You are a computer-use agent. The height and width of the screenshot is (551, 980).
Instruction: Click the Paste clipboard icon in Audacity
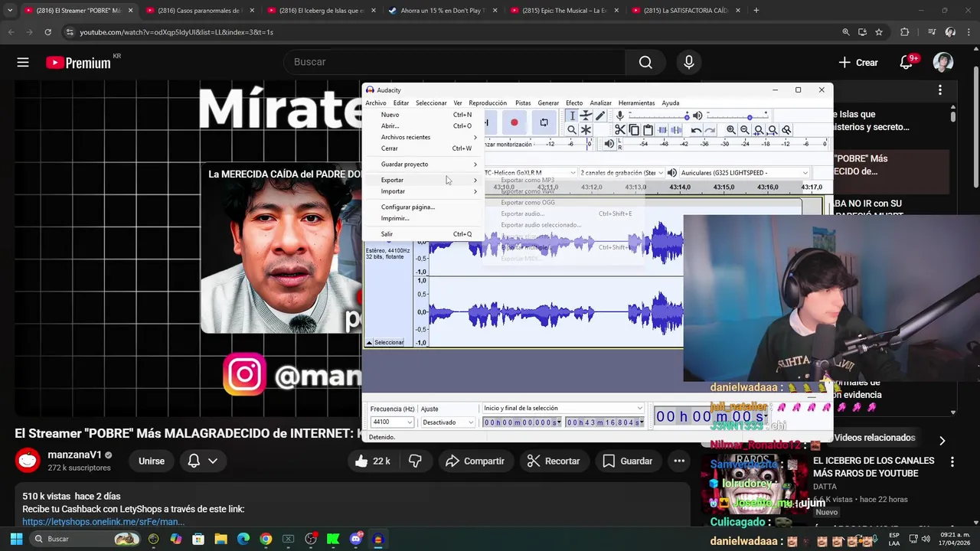click(648, 130)
